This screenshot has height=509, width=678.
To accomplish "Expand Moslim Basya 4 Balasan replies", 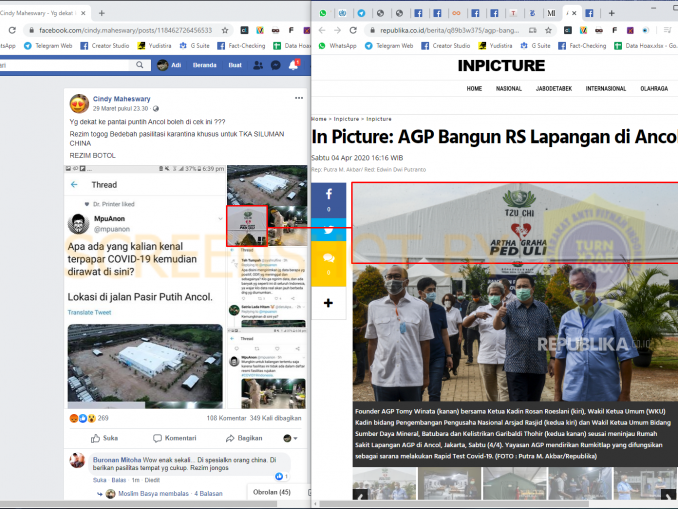I will (170, 493).
